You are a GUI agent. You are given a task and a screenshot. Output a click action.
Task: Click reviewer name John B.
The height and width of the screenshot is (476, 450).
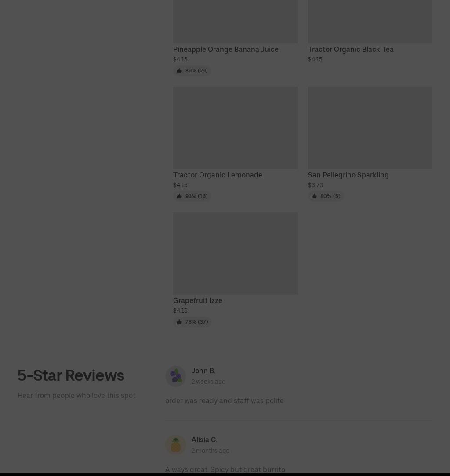[203, 371]
